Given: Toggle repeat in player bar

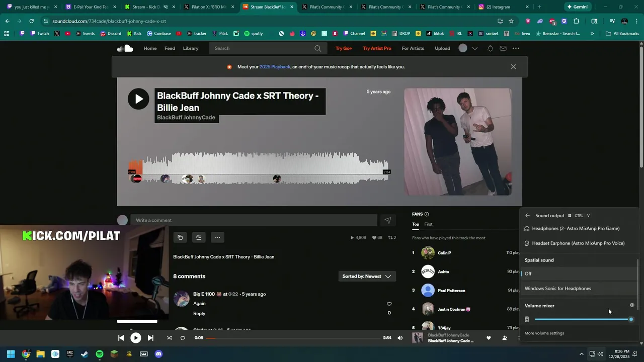Looking at the screenshot, I should [183, 338].
